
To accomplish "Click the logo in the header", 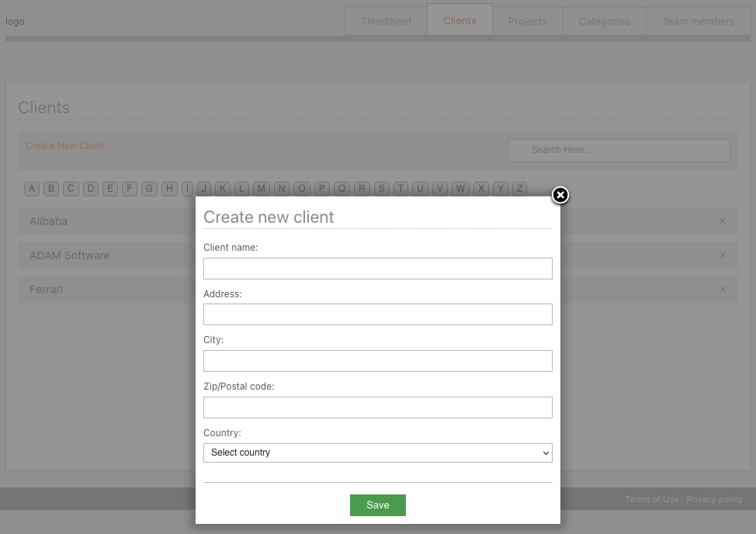I will 15,21.
